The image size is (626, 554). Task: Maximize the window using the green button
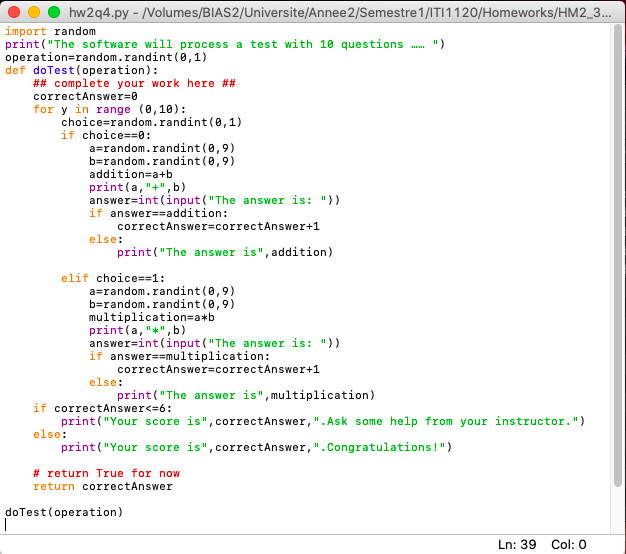coord(54,12)
